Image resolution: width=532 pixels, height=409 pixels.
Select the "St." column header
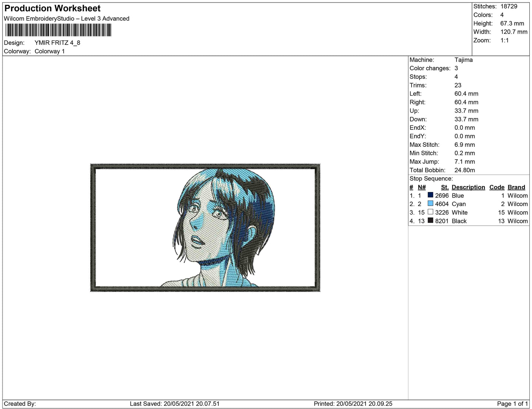pos(445,187)
